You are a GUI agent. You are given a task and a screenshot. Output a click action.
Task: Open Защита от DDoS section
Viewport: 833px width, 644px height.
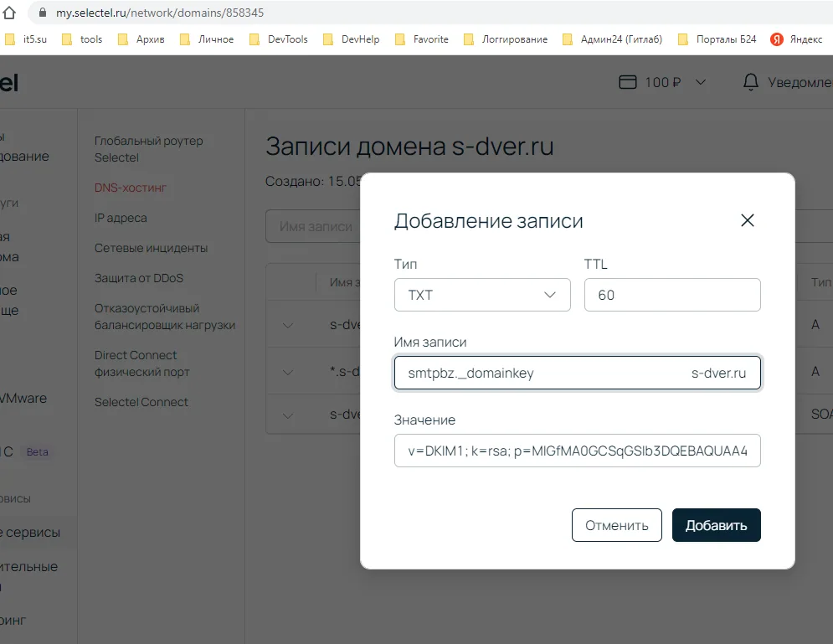[139, 278]
